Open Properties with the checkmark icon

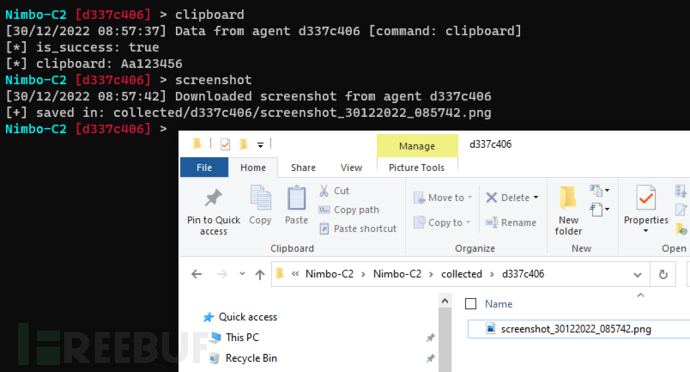click(646, 198)
